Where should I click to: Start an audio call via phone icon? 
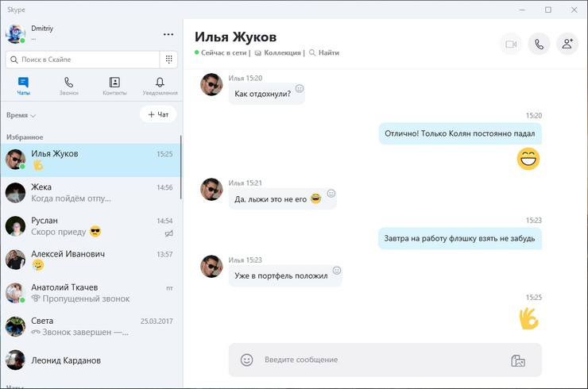point(539,44)
